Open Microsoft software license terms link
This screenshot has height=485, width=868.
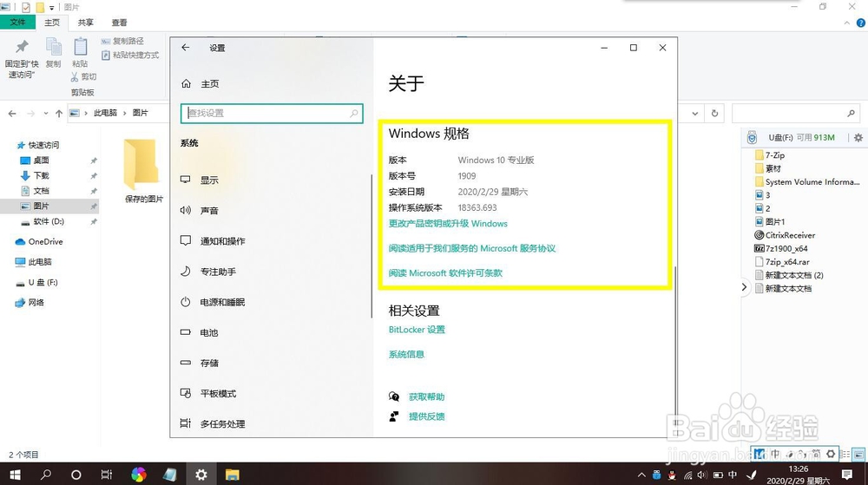[x=445, y=273]
